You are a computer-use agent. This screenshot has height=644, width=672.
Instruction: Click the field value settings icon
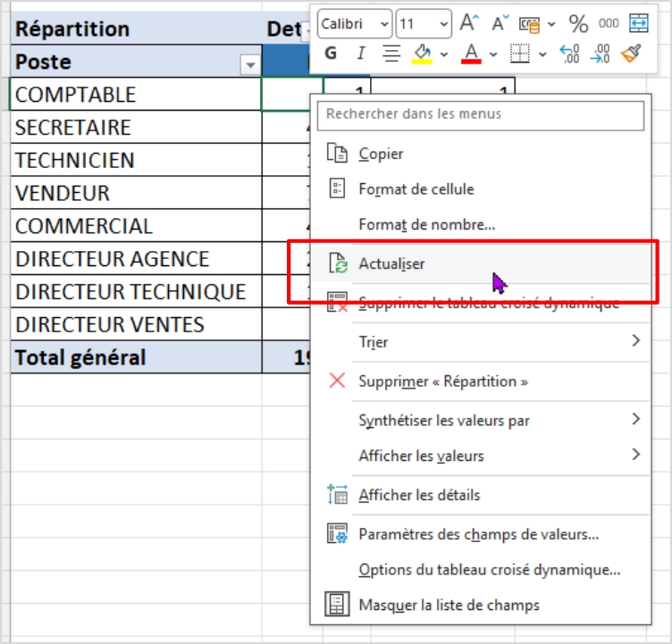click(x=337, y=533)
